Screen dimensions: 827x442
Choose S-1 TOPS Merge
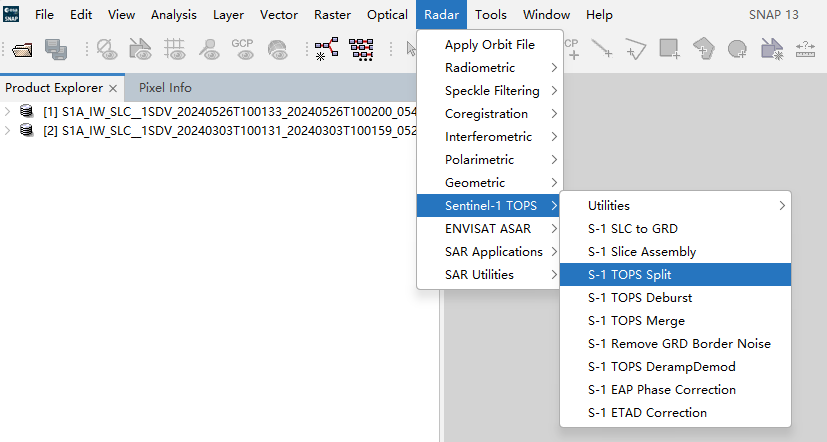676,321
